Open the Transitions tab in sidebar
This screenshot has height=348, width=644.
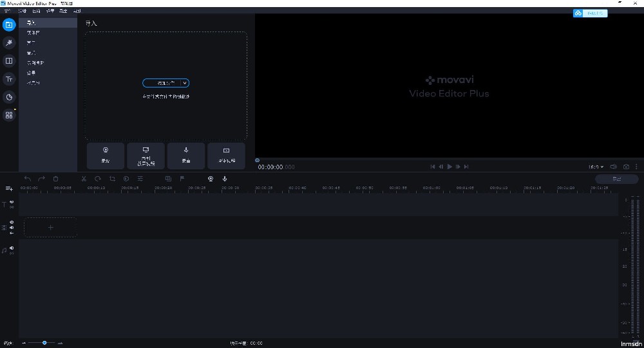(9, 60)
